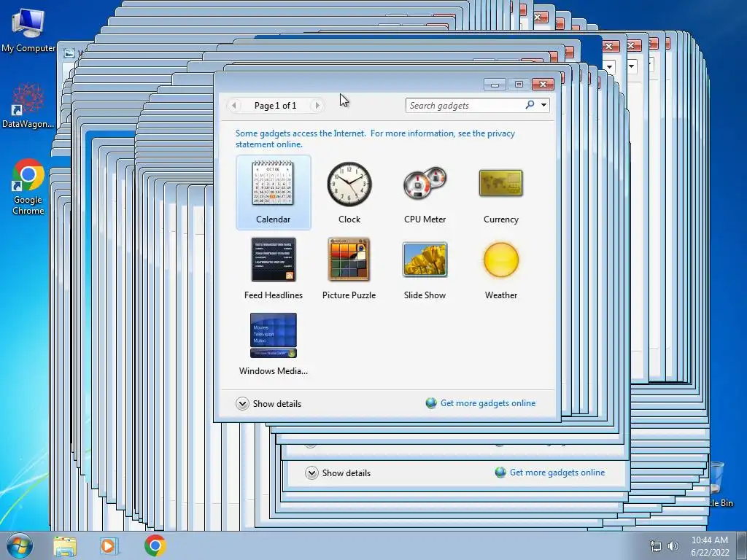Open Windows Explorer from taskbar

click(65, 546)
